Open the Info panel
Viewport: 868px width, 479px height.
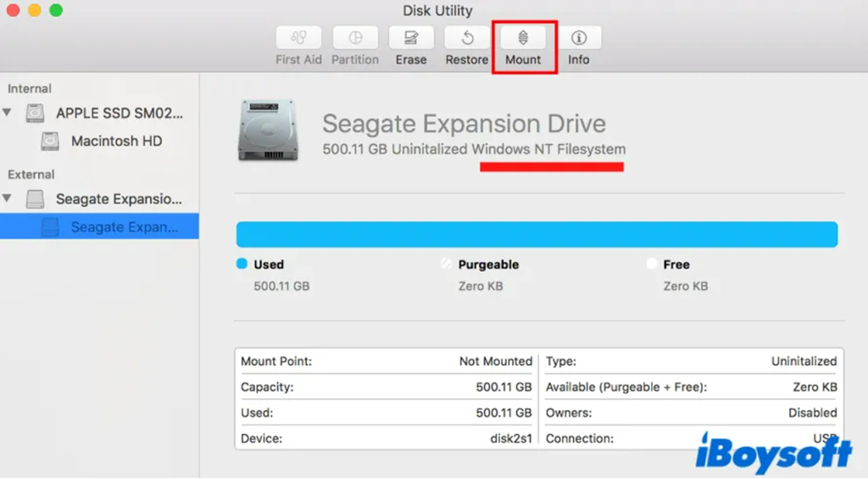[579, 38]
